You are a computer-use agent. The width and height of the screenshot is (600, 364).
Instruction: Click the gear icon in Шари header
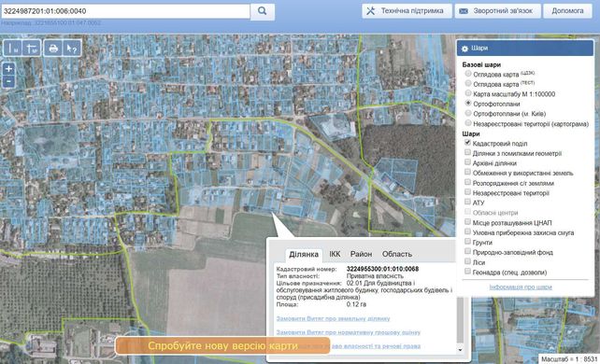(464, 49)
